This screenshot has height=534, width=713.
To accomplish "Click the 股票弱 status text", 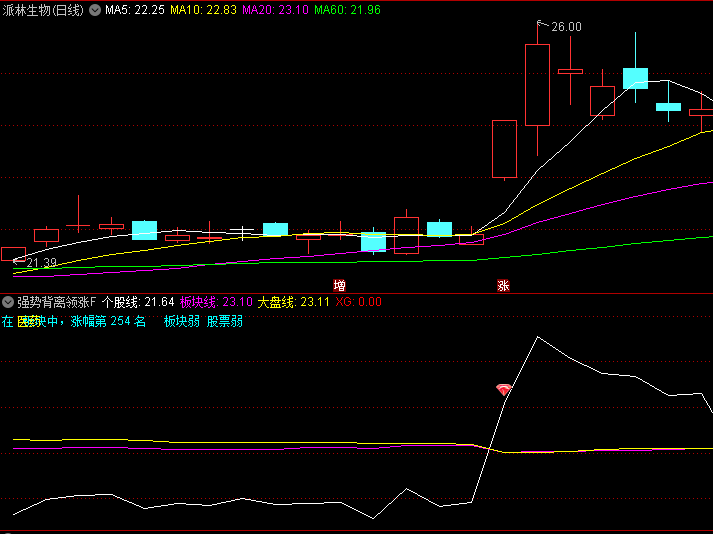I will 224,322.
